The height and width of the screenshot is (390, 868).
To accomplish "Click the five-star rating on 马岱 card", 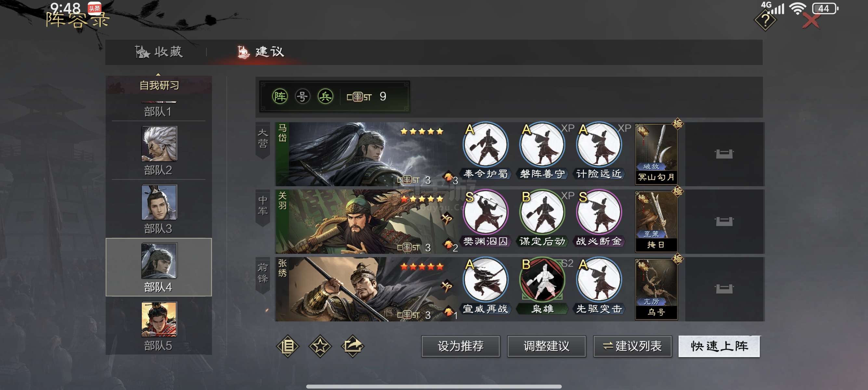I will point(422,132).
